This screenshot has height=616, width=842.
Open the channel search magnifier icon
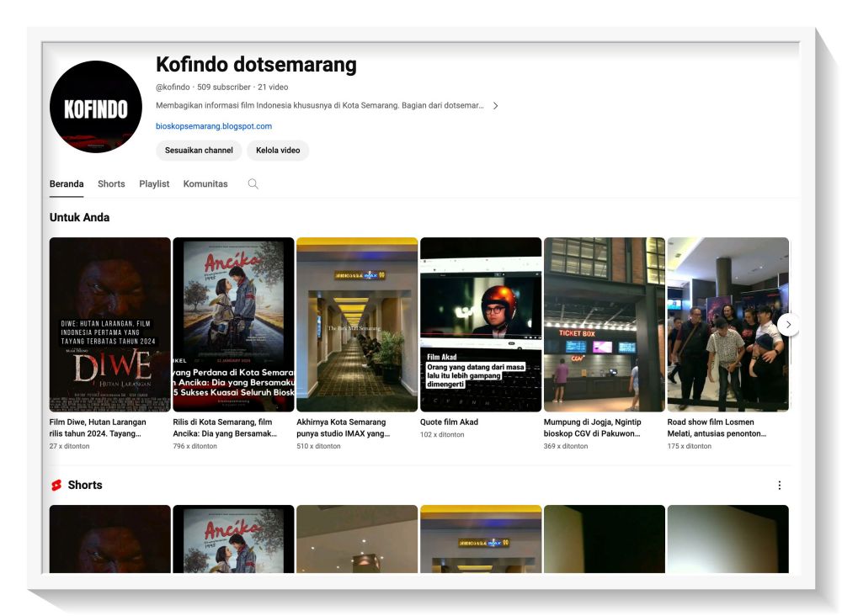point(253,184)
